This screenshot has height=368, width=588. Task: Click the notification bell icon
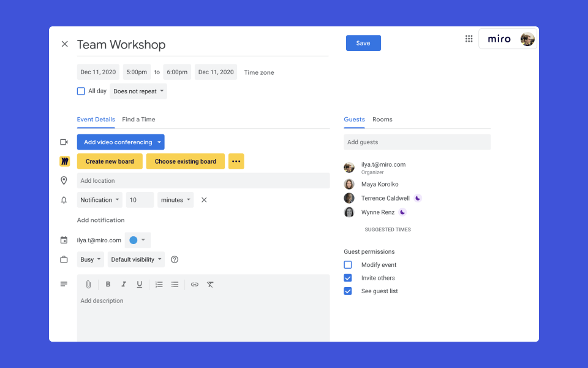click(x=64, y=200)
